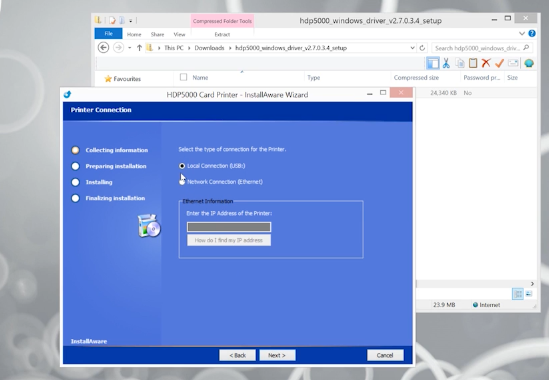Click the 24,340 KB compressed size cell
Viewport: 549px width, 380px height.
pyautogui.click(x=444, y=93)
